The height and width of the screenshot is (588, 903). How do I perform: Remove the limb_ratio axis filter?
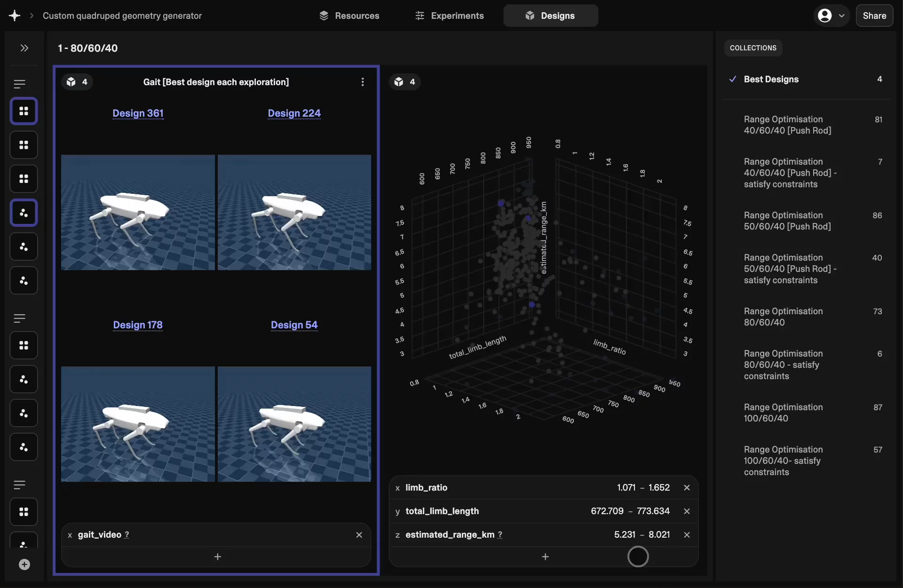(687, 488)
